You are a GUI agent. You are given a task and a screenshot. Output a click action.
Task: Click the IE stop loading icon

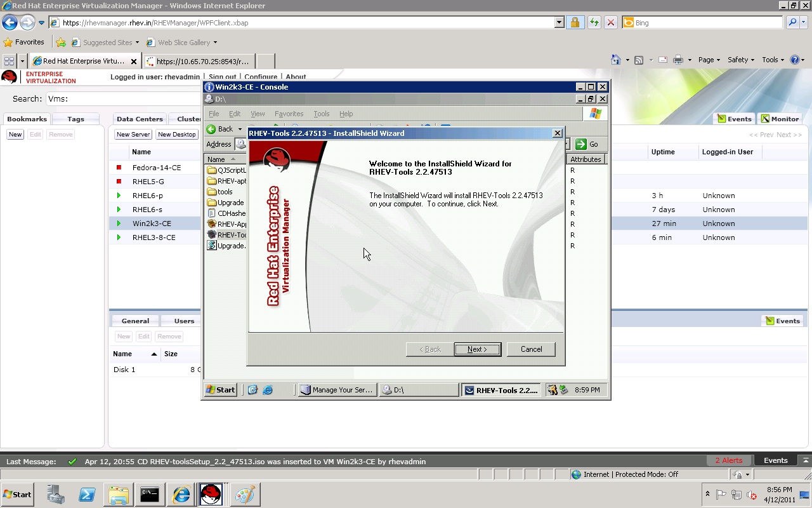(x=611, y=23)
